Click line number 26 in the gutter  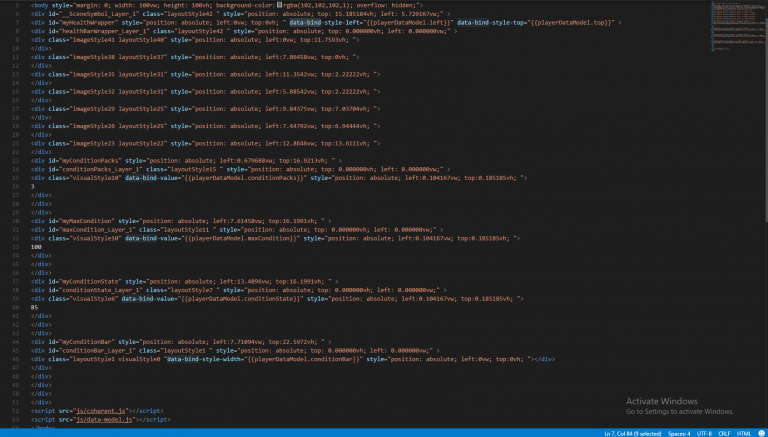pyautogui.click(x=18, y=186)
